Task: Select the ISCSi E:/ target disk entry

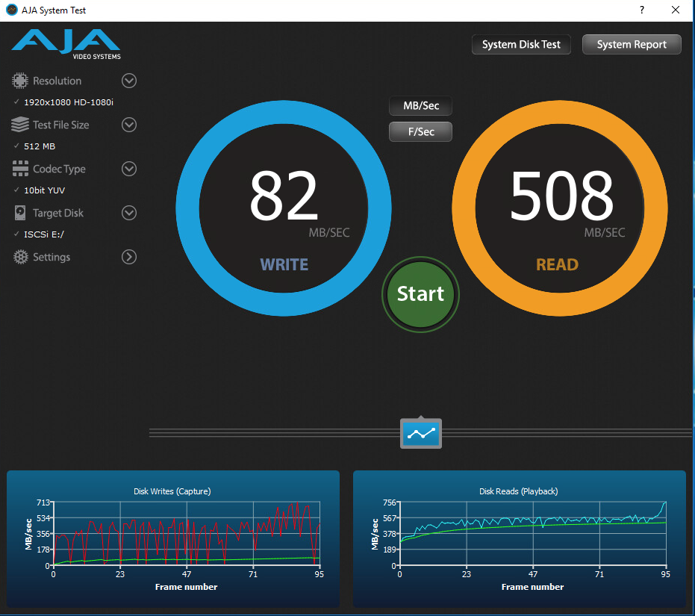Action: click(44, 234)
